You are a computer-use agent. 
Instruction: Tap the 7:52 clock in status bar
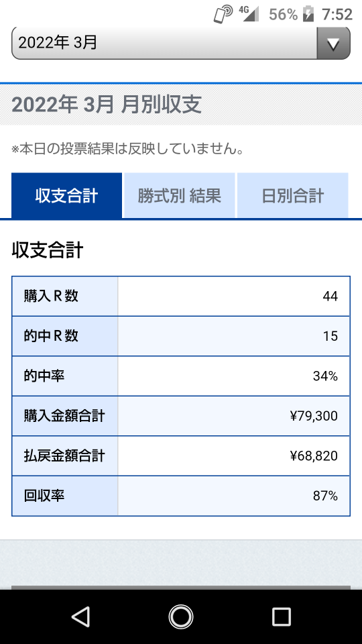click(x=337, y=14)
